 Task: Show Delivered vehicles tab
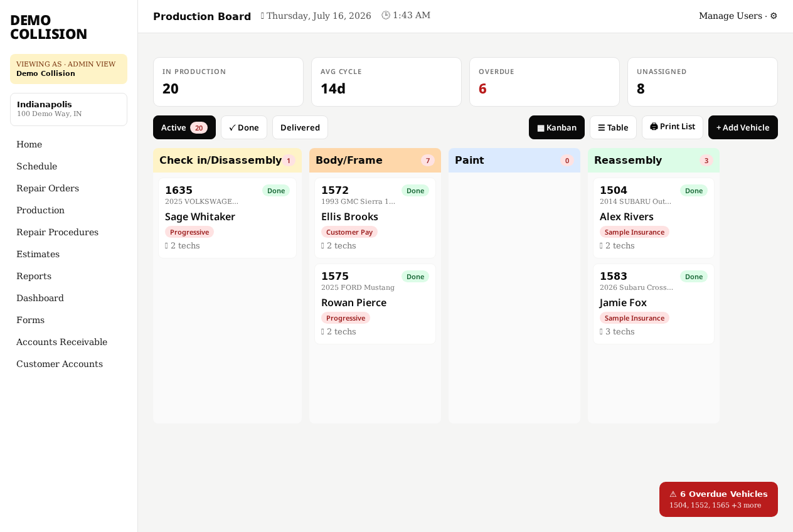(300, 127)
